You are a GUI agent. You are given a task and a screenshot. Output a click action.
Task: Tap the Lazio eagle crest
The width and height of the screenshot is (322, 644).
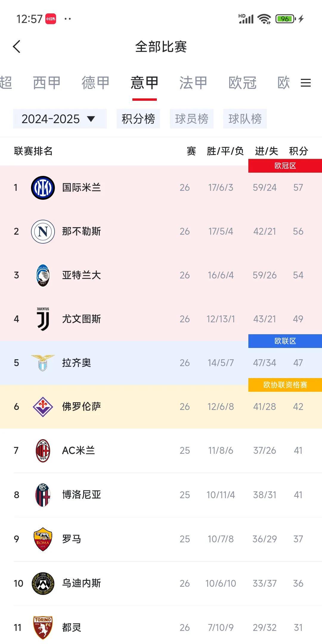coord(43,363)
